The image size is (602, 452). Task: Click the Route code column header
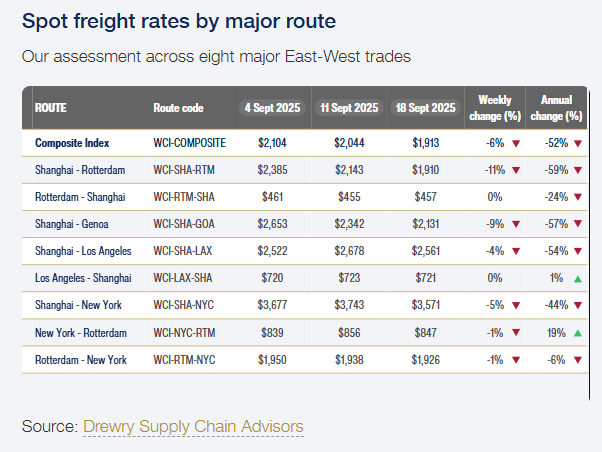(178, 107)
